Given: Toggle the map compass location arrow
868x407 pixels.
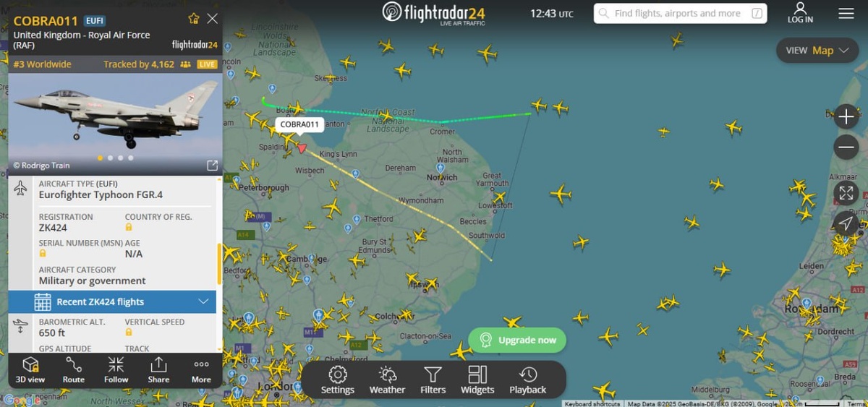Looking at the screenshot, I should click(846, 223).
